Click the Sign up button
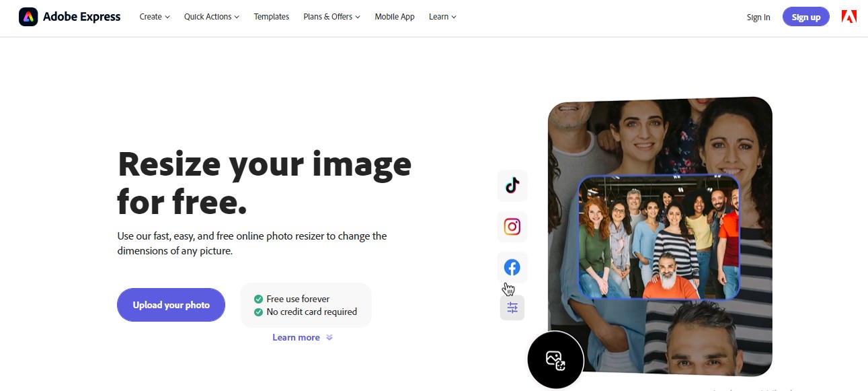Viewport: 868px width, 391px height. click(x=805, y=16)
